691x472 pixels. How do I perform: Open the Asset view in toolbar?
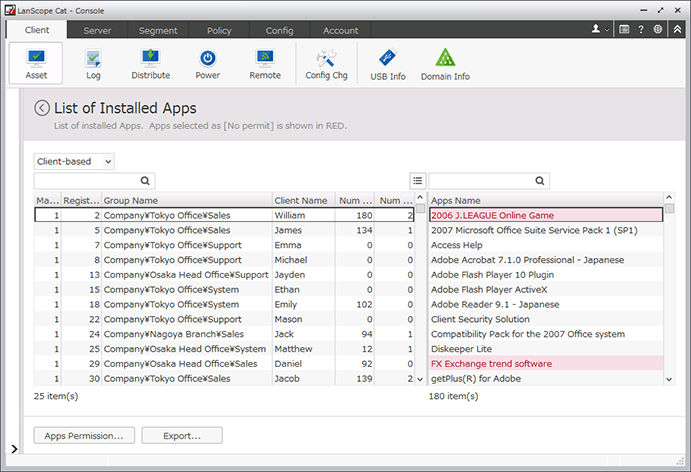tap(36, 62)
